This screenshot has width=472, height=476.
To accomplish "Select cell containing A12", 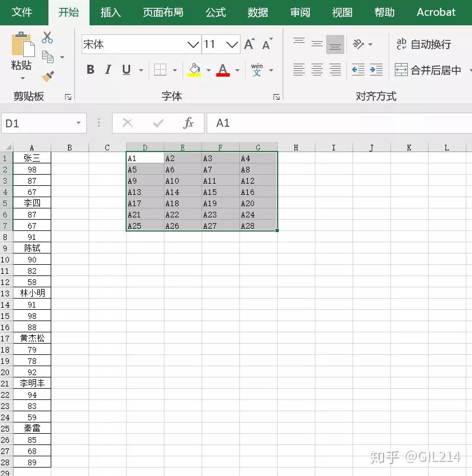I will [259, 181].
